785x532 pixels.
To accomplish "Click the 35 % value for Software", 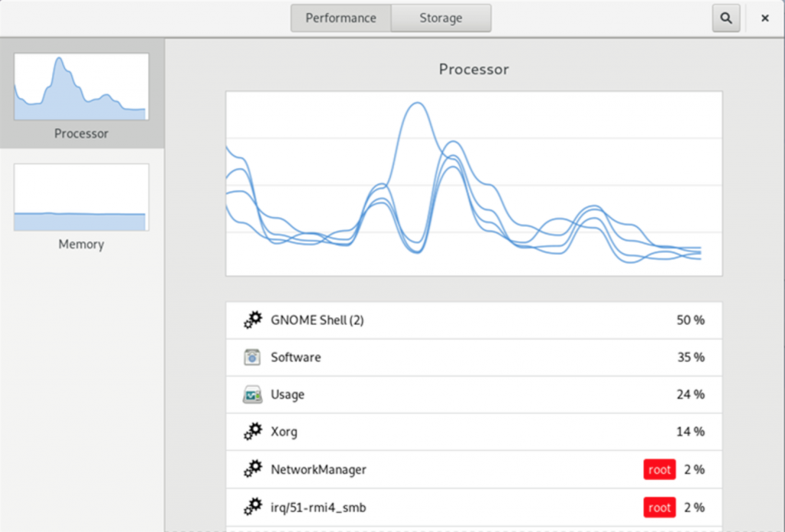I will pos(691,357).
